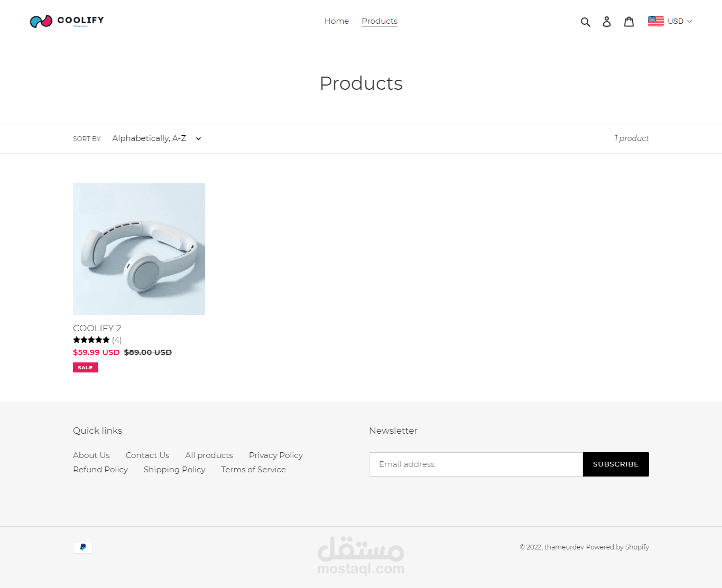Click the Products page heading
This screenshot has height=588, width=722.
(361, 83)
